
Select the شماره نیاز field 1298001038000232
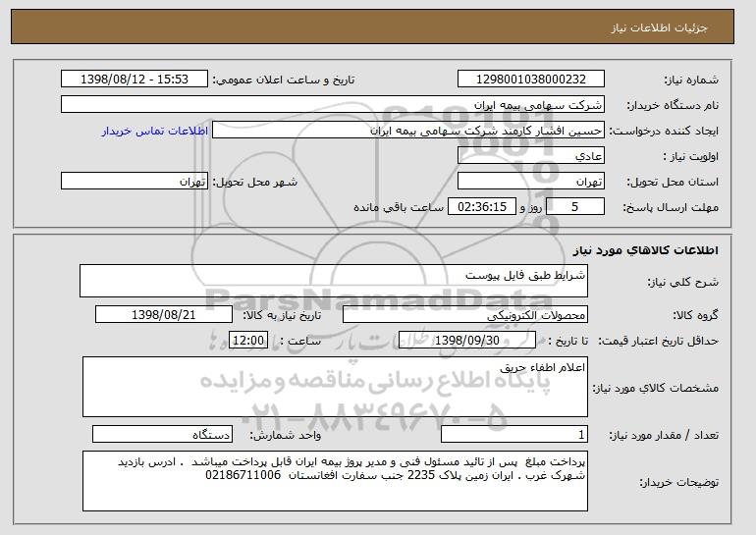click(x=531, y=80)
